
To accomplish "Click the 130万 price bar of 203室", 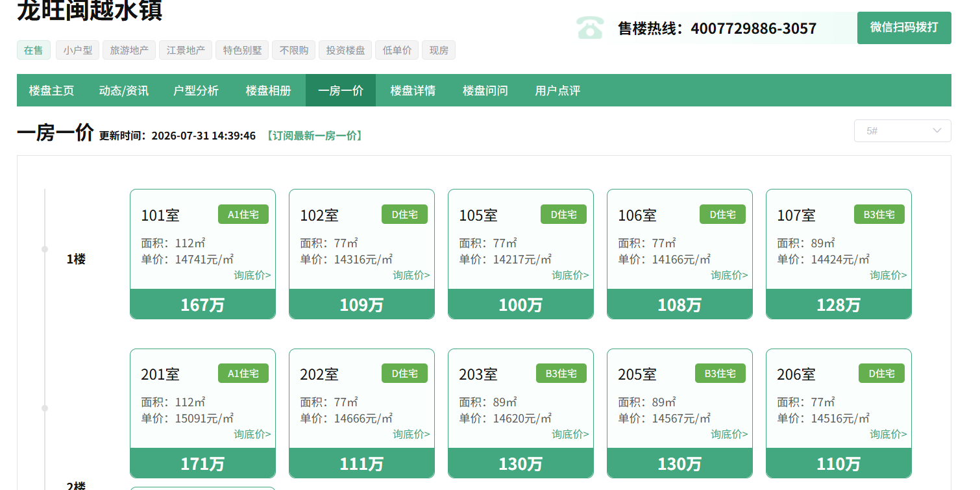I will (x=521, y=463).
